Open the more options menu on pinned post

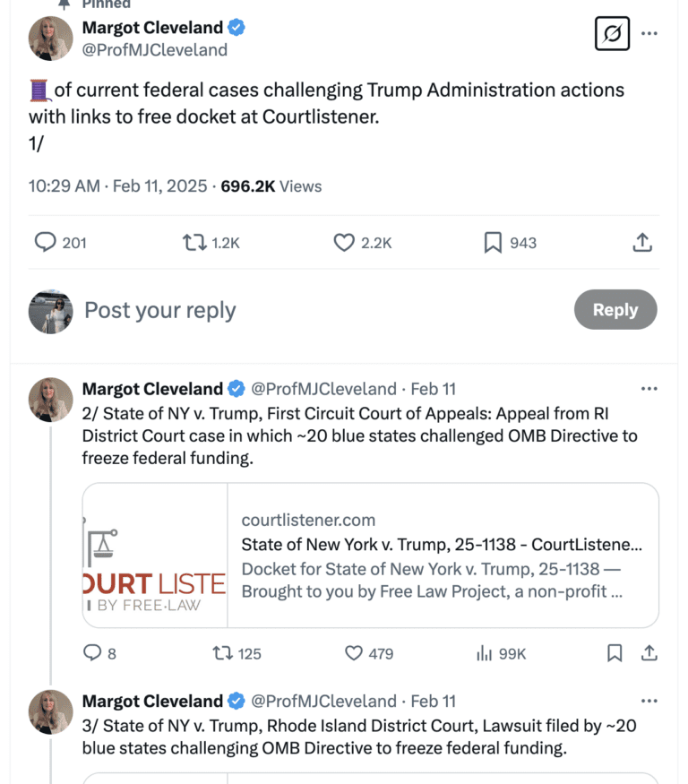coord(649,33)
